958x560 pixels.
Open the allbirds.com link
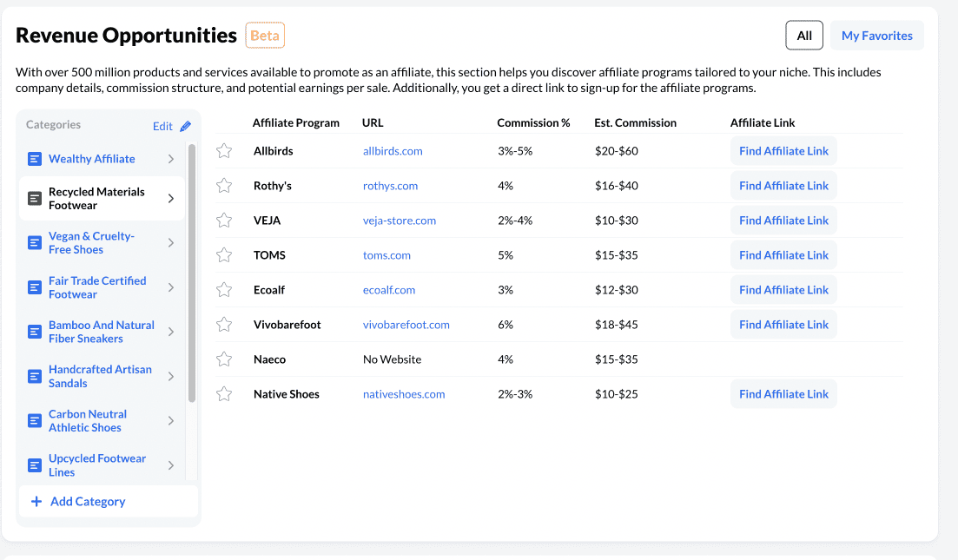393,151
